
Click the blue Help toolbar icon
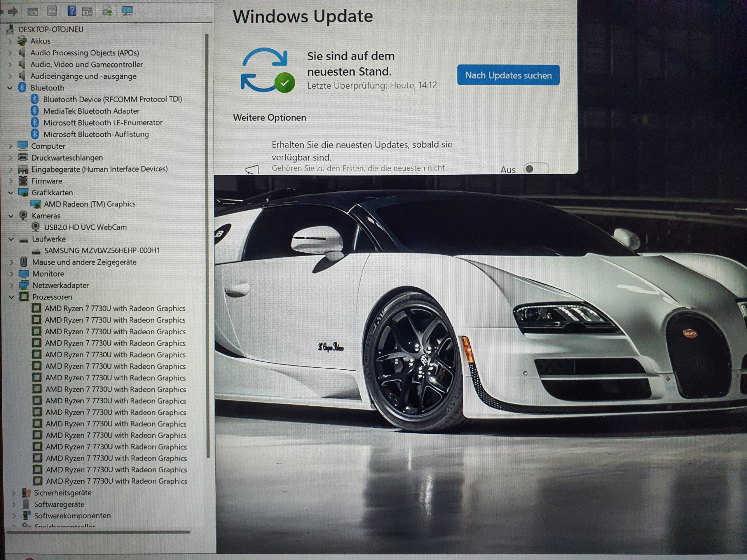pos(71,11)
